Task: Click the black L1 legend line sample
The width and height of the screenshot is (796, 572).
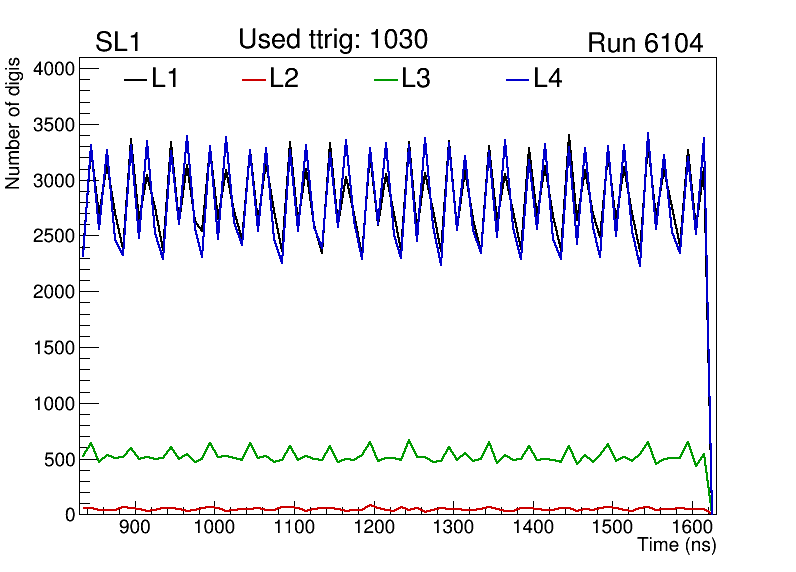Action: point(135,79)
